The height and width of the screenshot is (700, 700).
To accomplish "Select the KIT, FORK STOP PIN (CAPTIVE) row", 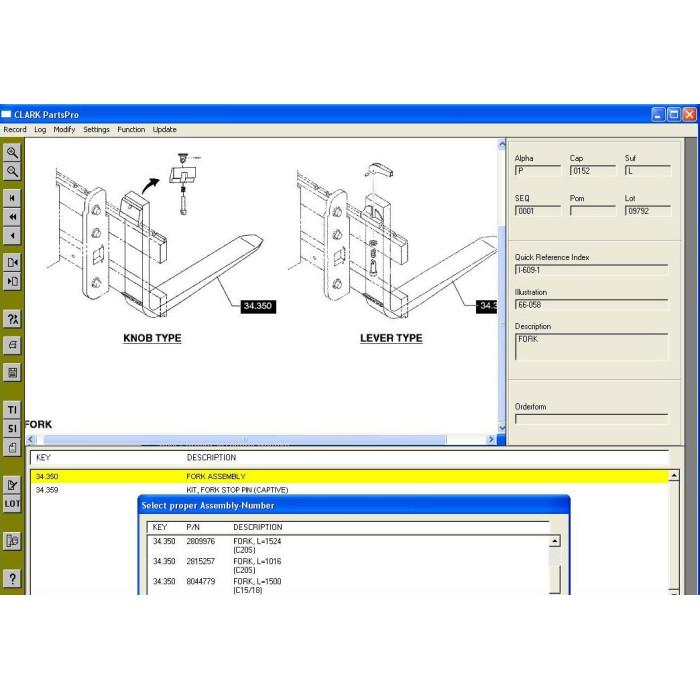I will tap(350, 490).
